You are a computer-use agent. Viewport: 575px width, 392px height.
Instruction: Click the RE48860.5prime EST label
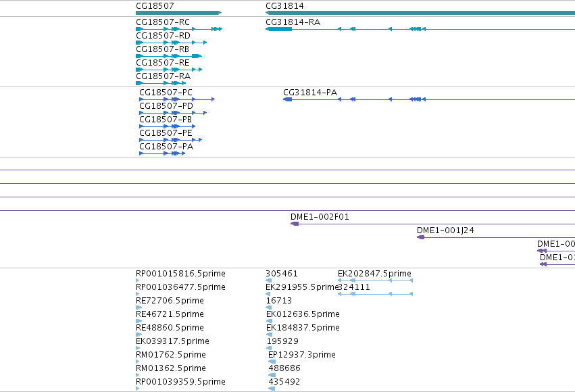[170, 328]
